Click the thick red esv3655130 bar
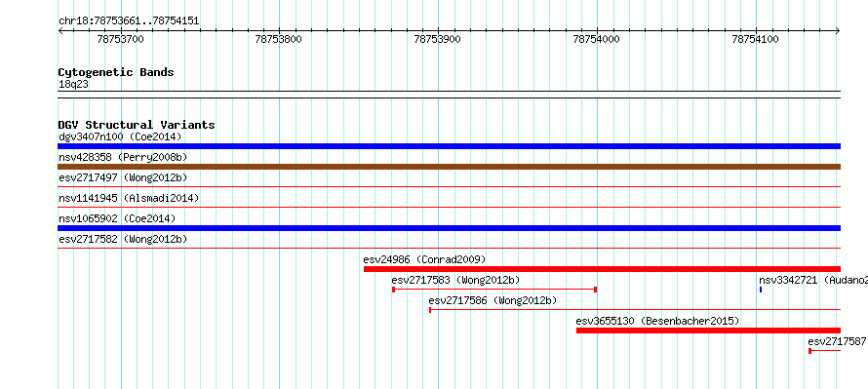 (708, 331)
